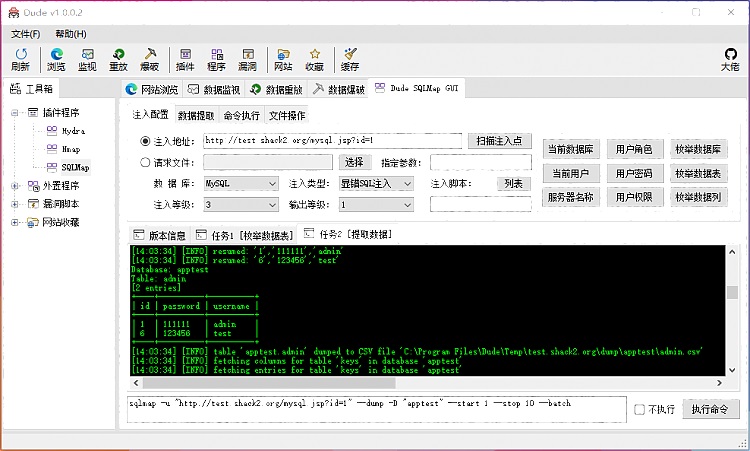The width and height of the screenshot is (750, 451).
Task: Switch to the 数据爆破 tab
Action: coord(338,89)
